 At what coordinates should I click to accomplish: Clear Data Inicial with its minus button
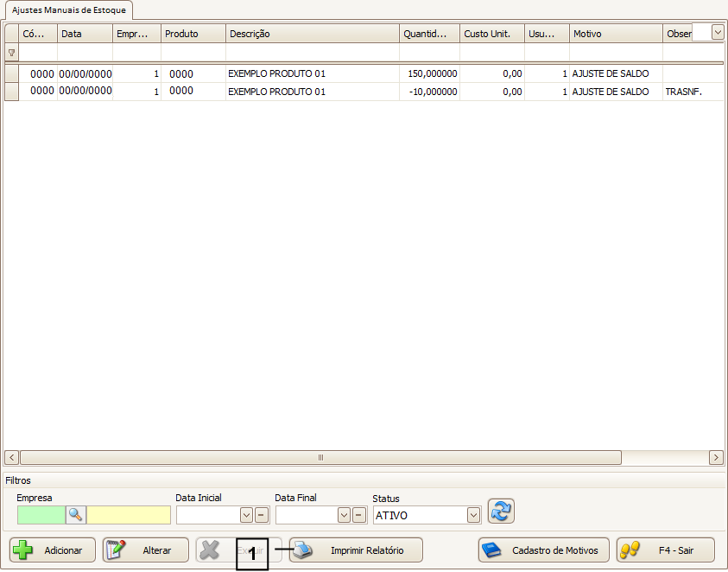[x=261, y=515]
